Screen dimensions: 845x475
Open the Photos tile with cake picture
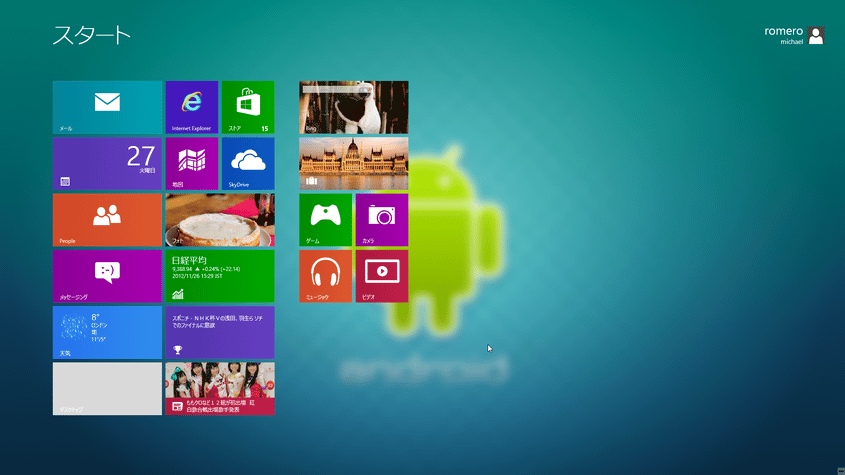(x=220, y=220)
